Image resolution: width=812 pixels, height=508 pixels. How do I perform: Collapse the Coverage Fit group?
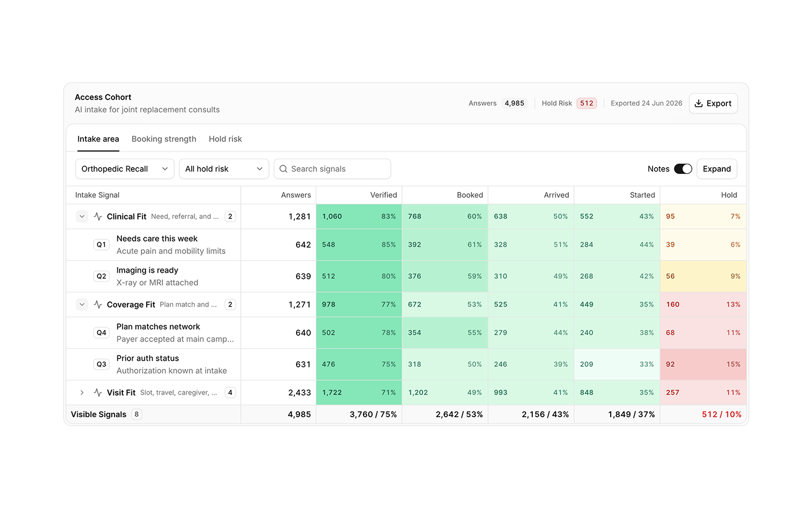[82, 304]
